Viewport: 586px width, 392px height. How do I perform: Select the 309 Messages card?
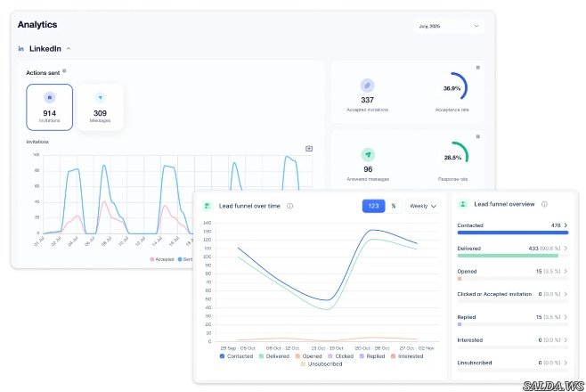point(100,107)
